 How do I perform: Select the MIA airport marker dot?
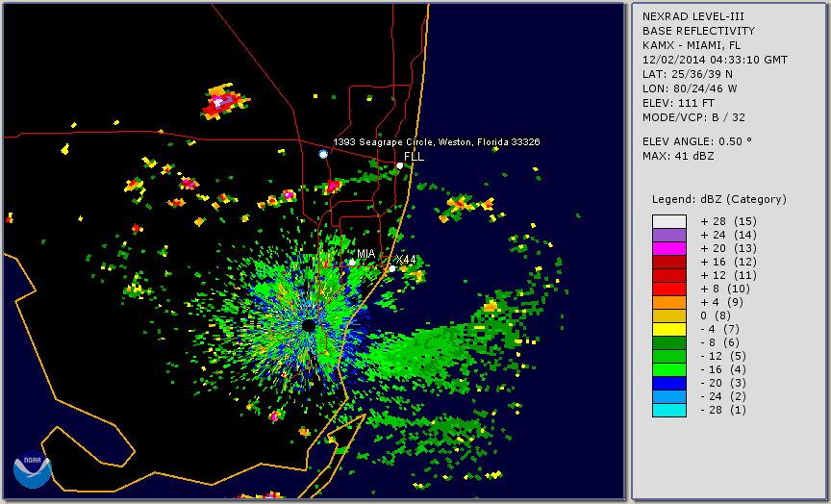352,263
